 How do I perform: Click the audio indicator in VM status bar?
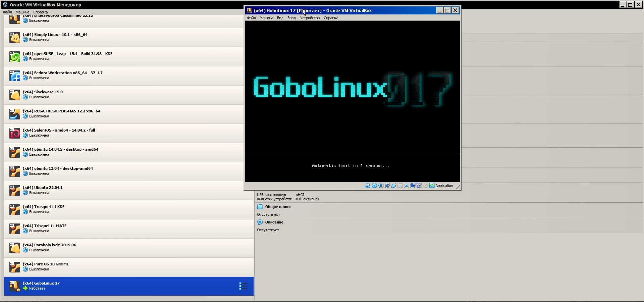pyautogui.click(x=381, y=186)
